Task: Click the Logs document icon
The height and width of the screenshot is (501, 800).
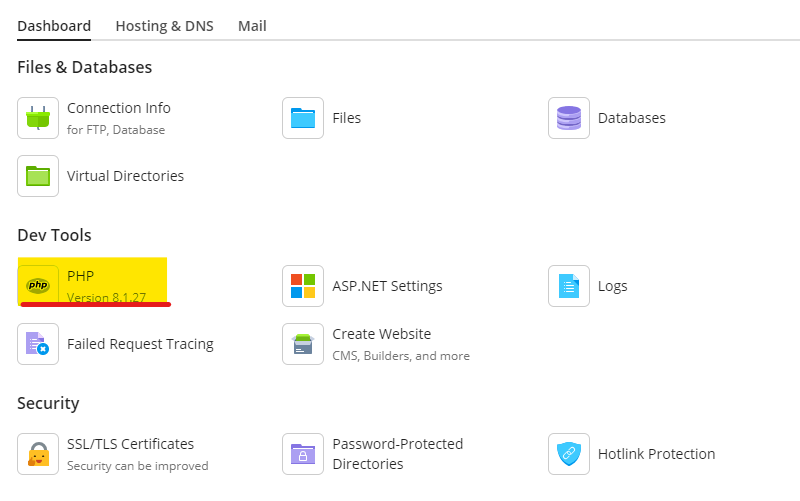Action: (x=568, y=286)
